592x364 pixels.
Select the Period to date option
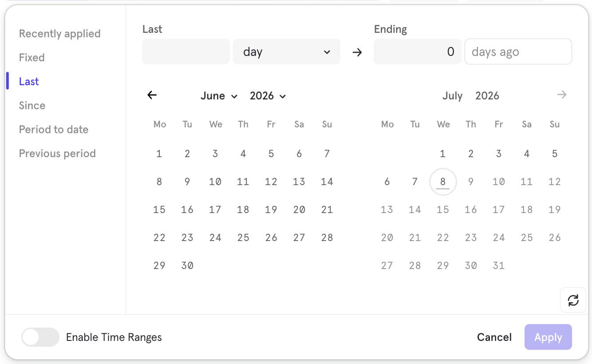(54, 130)
